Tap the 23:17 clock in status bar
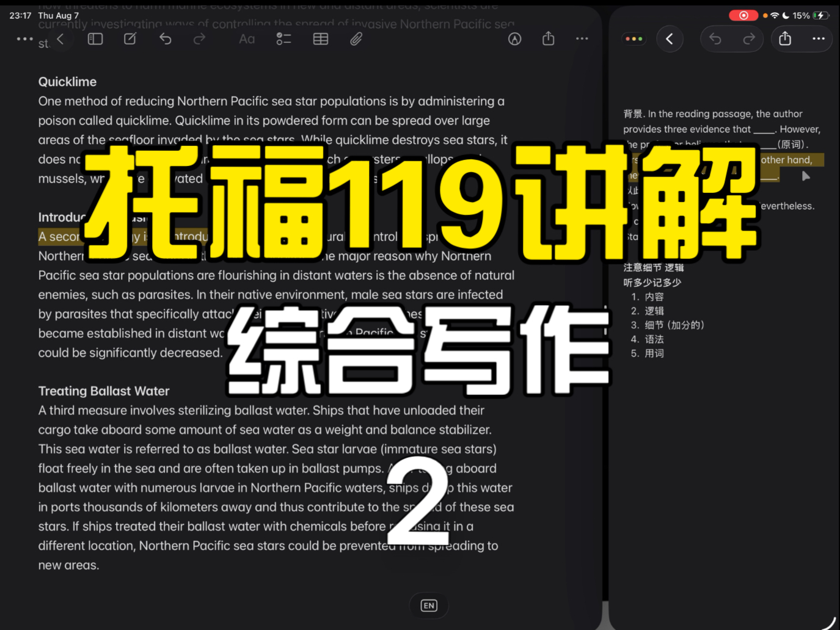This screenshot has height=630, width=840. [x=20, y=15]
